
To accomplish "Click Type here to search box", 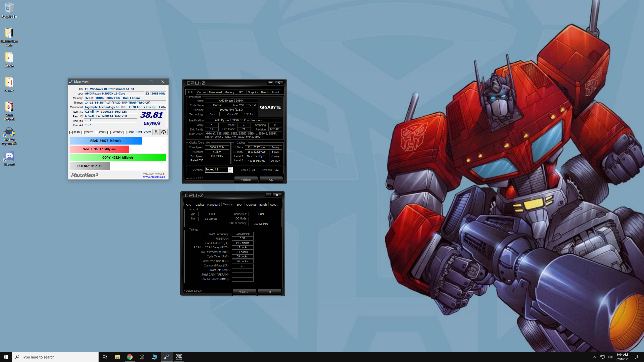I will 55,357.
